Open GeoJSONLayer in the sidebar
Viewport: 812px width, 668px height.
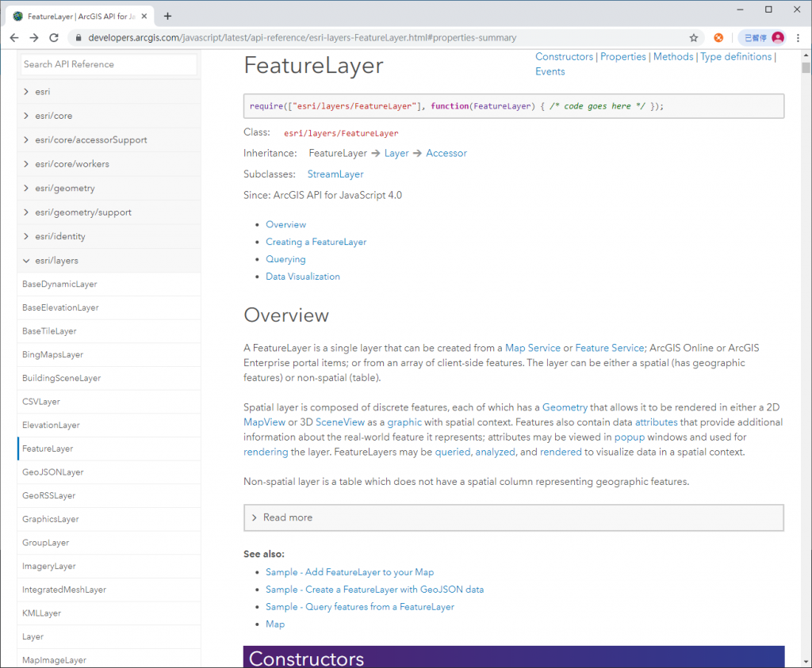(109, 472)
